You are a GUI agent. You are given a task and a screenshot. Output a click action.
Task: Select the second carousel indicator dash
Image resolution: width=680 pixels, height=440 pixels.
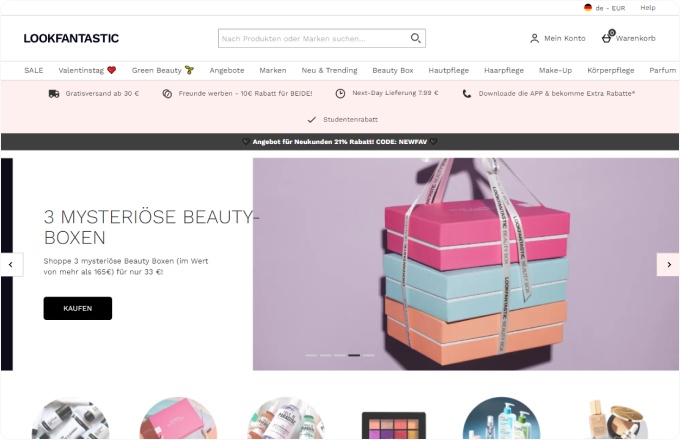pyautogui.click(x=326, y=355)
